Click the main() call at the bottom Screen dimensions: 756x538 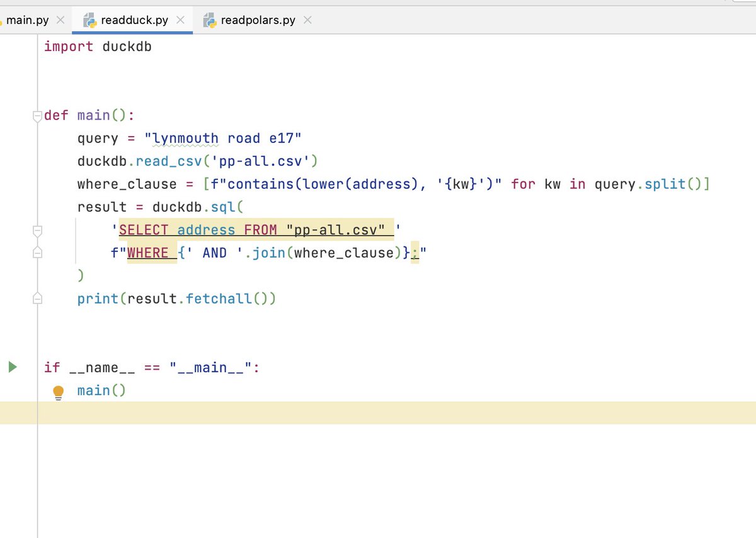[101, 391]
